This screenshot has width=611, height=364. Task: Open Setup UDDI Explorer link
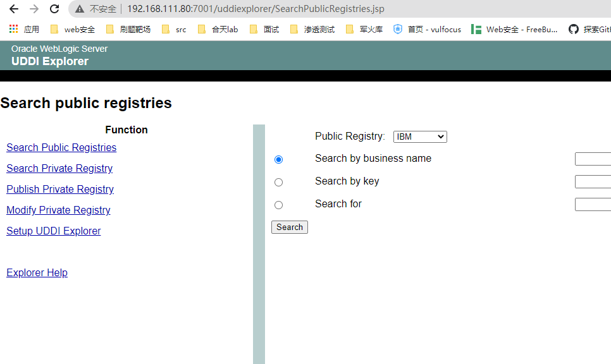(54, 231)
